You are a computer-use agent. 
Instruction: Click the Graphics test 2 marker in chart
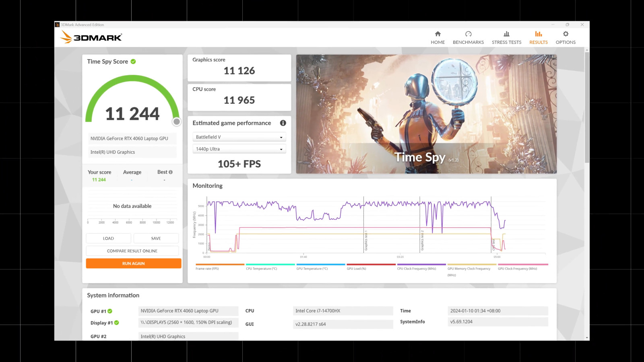click(x=422, y=240)
